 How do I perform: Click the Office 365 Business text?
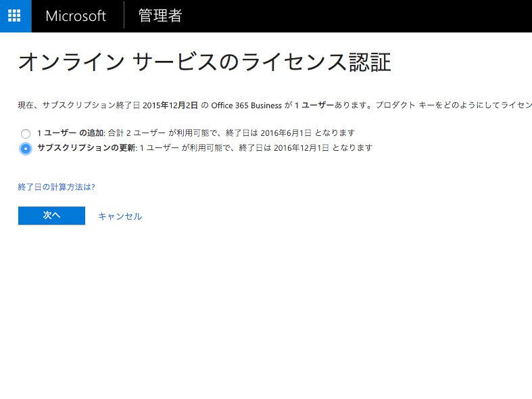pos(246,105)
